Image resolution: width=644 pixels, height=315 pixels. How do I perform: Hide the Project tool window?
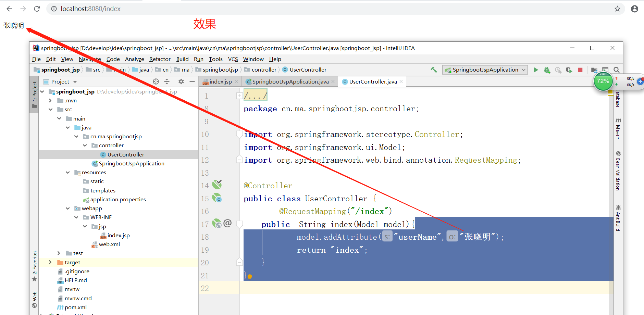pyautogui.click(x=192, y=81)
